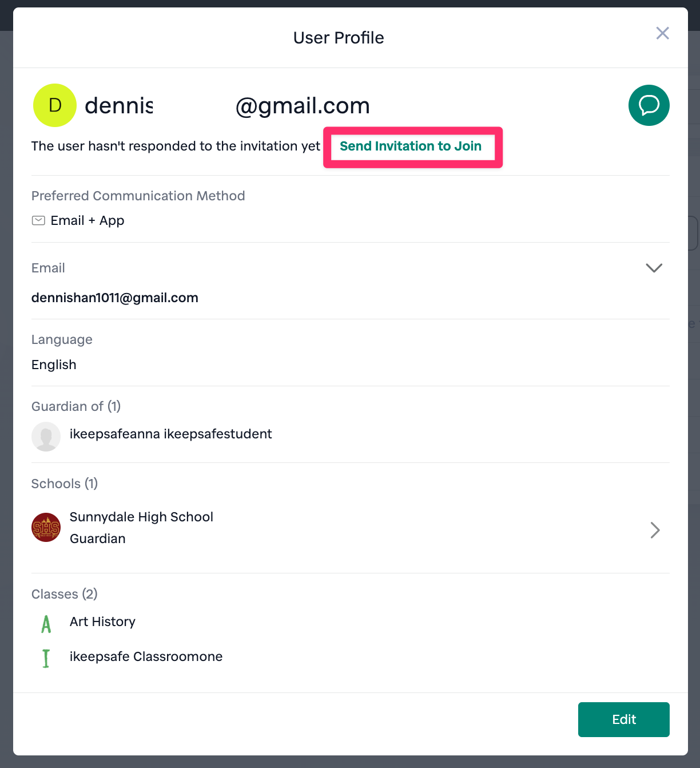This screenshot has width=700, height=768.
Task: Close the User Profile dialog
Action: (x=662, y=33)
